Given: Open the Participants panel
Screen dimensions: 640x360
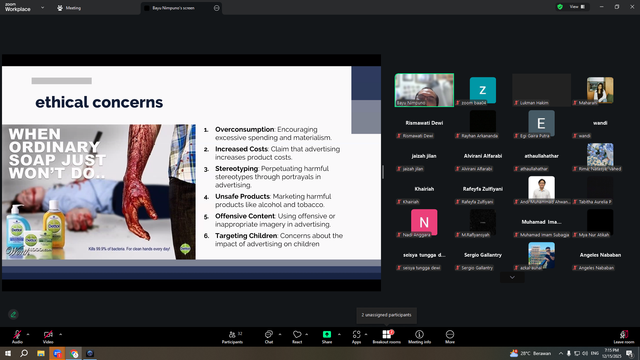Looking at the screenshot, I should (232, 337).
